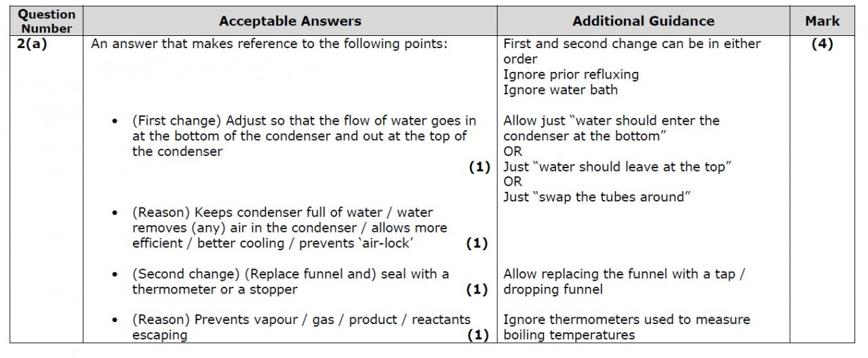Click the total mark (4)
The width and height of the screenshot is (868, 358).
pyautogui.click(x=822, y=45)
